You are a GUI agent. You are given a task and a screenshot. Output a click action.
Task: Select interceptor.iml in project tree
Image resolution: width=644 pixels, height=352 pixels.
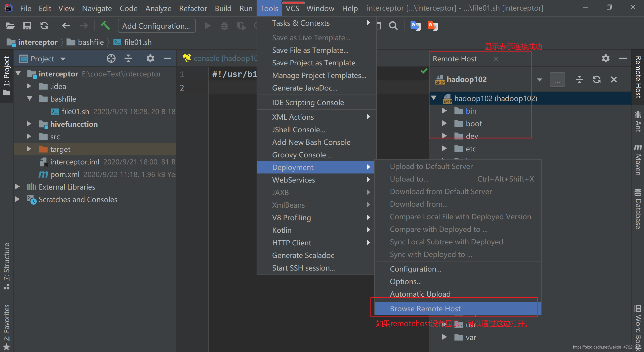point(75,162)
